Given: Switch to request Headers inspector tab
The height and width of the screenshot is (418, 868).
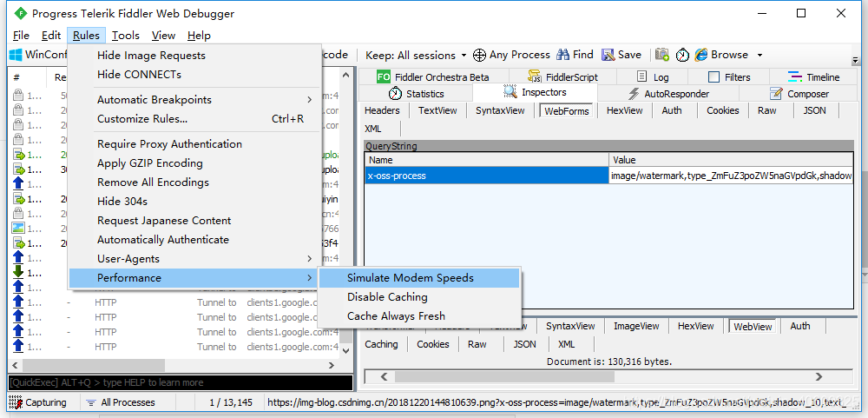Looking at the screenshot, I should (382, 110).
